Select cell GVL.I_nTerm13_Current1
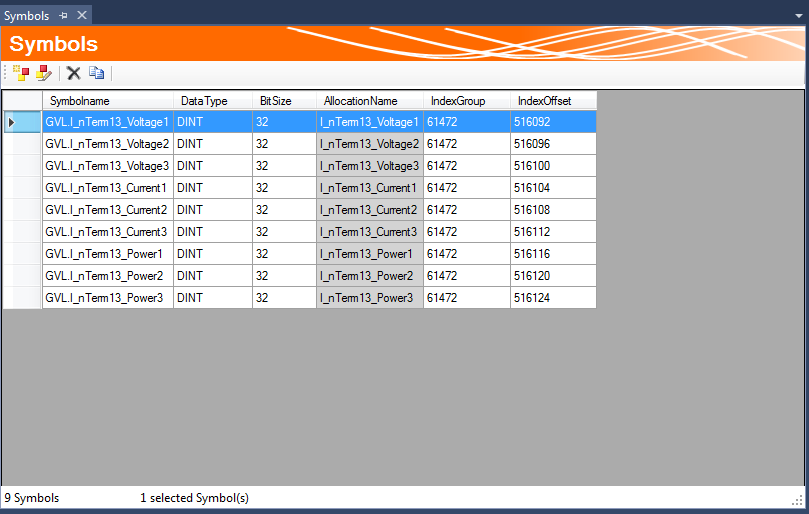Screen dimensions: 809x514 point(108,188)
